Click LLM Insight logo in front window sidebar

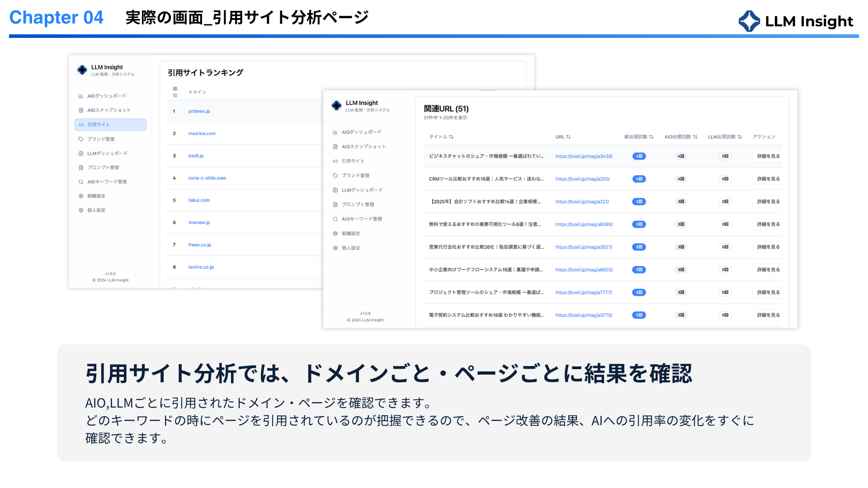coord(336,106)
